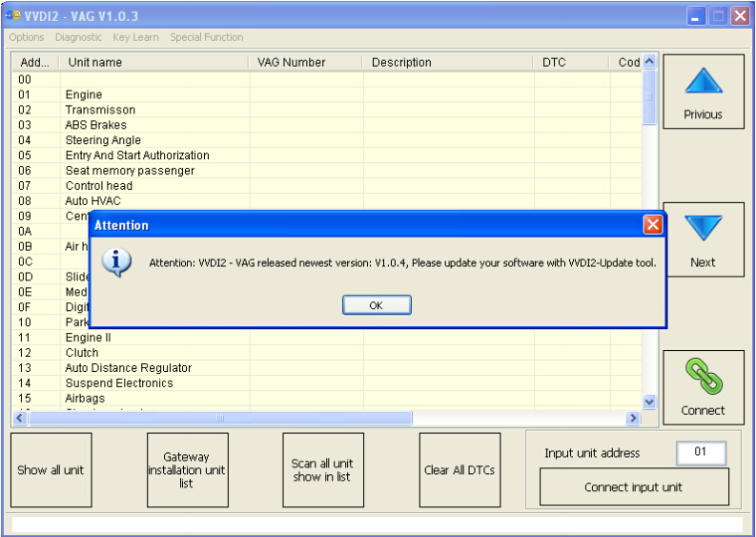This screenshot has height=537, width=756.
Task: Select Suspend Electronics row
Action: click(327, 383)
